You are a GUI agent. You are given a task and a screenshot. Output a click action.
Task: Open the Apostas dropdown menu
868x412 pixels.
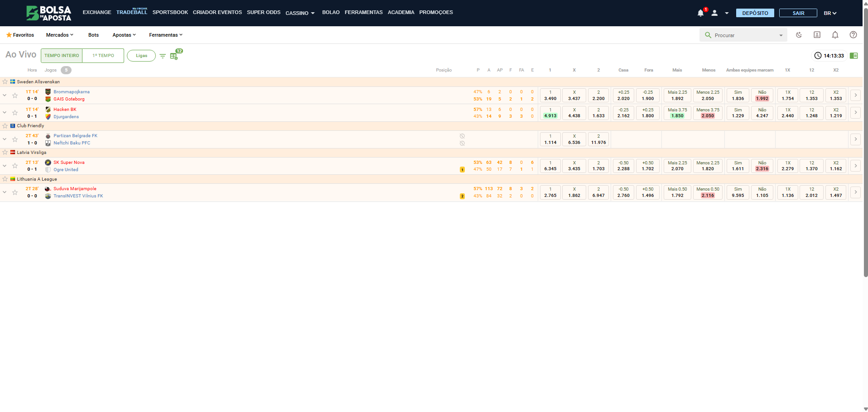124,35
